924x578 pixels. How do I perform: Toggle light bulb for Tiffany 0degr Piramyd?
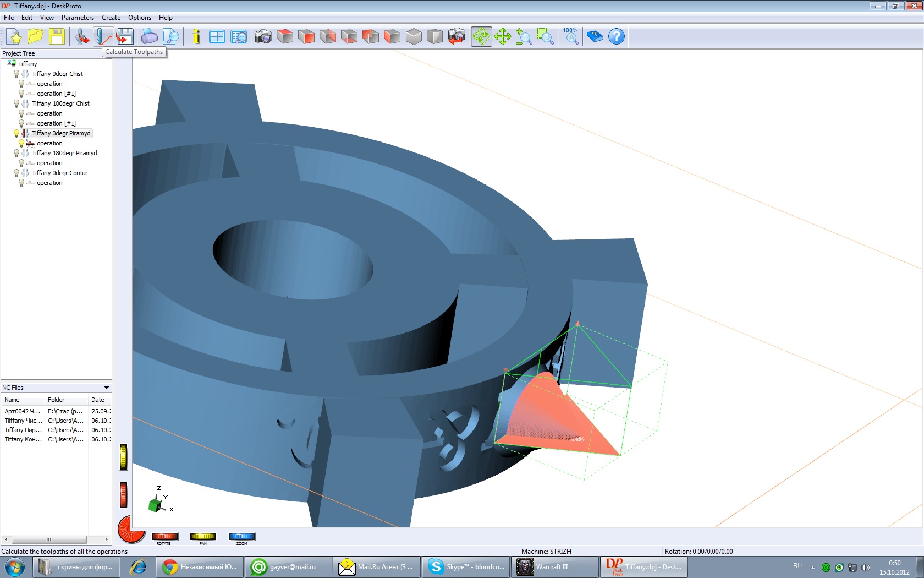click(16, 133)
